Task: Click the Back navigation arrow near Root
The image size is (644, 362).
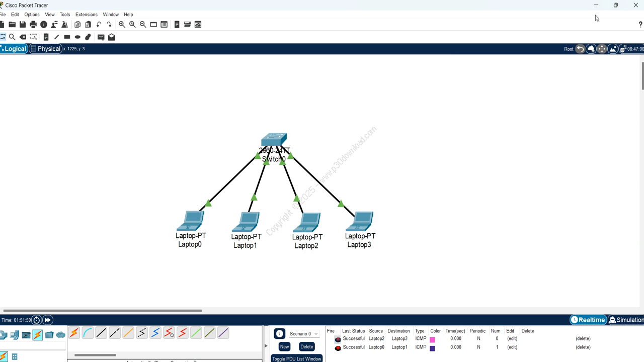Action: [580, 49]
